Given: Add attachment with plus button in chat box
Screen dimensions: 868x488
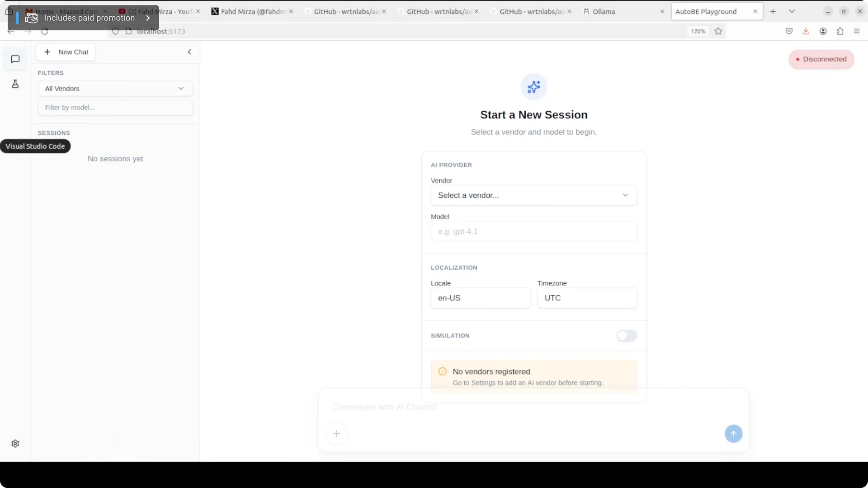Looking at the screenshot, I should coord(336,434).
